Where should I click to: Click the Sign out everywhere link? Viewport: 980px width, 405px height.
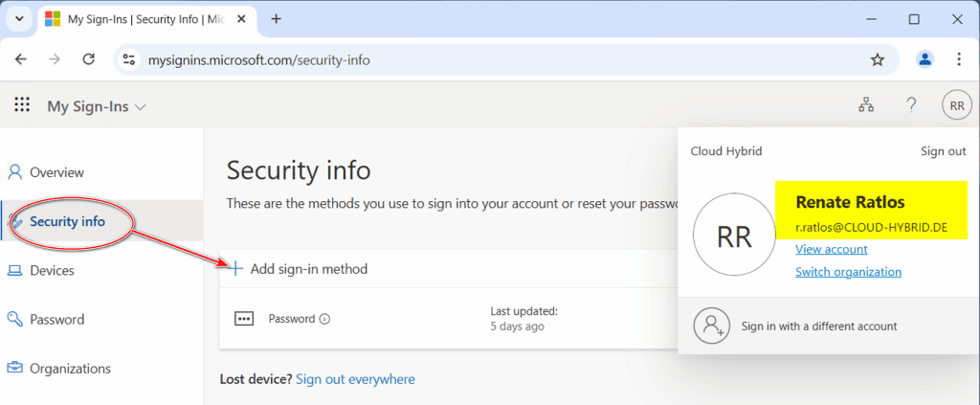tap(355, 379)
